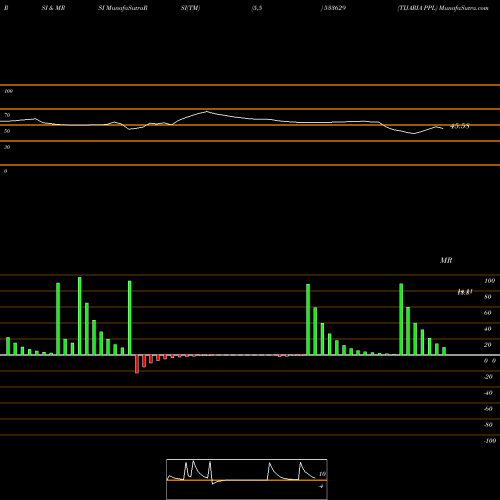Click the RSI current value label 45.58
500x500 pixels.
click(x=460, y=126)
